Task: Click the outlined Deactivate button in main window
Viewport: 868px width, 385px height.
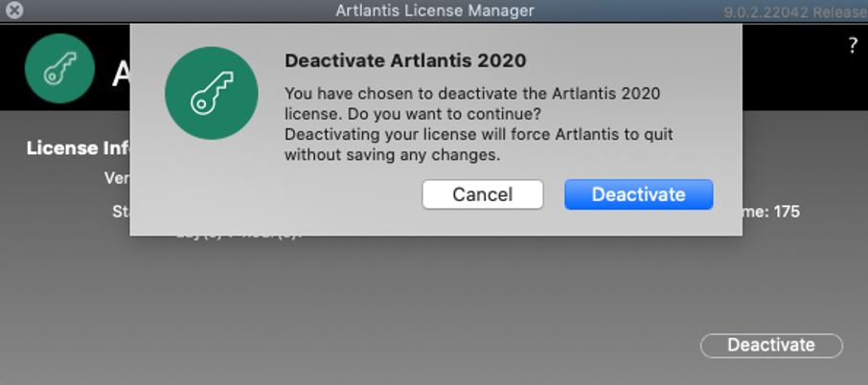Action: point(771,345)
